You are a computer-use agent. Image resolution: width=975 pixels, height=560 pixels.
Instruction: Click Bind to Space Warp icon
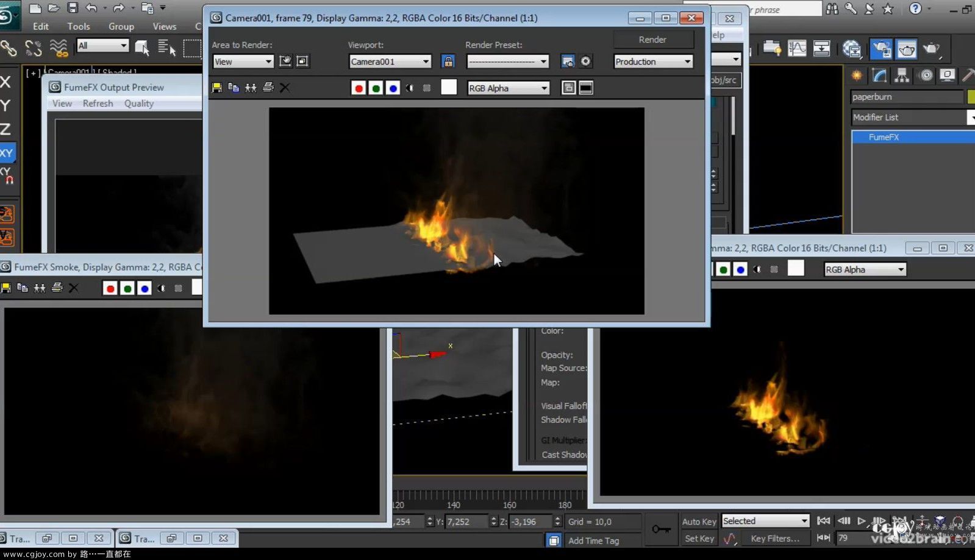tap(59, 48)
